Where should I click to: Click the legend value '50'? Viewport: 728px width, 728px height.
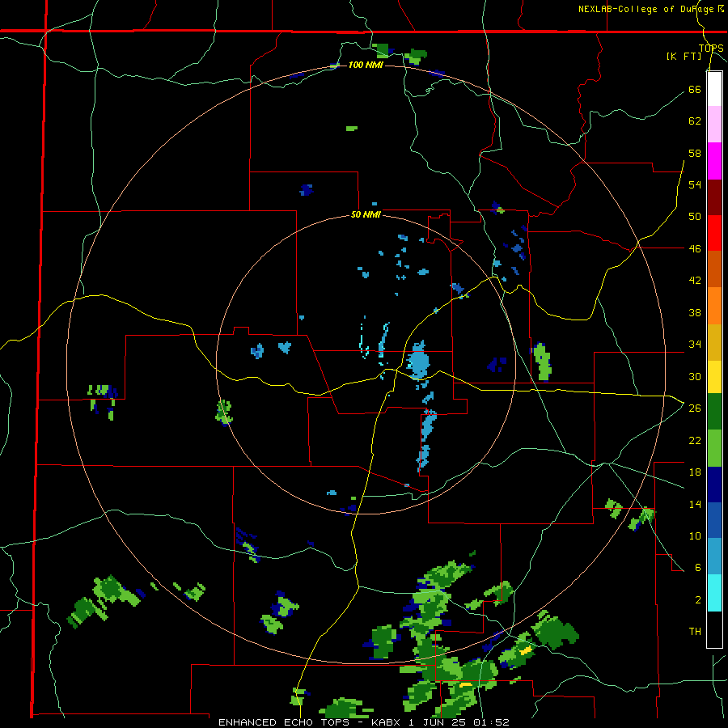tap(695, 216)
